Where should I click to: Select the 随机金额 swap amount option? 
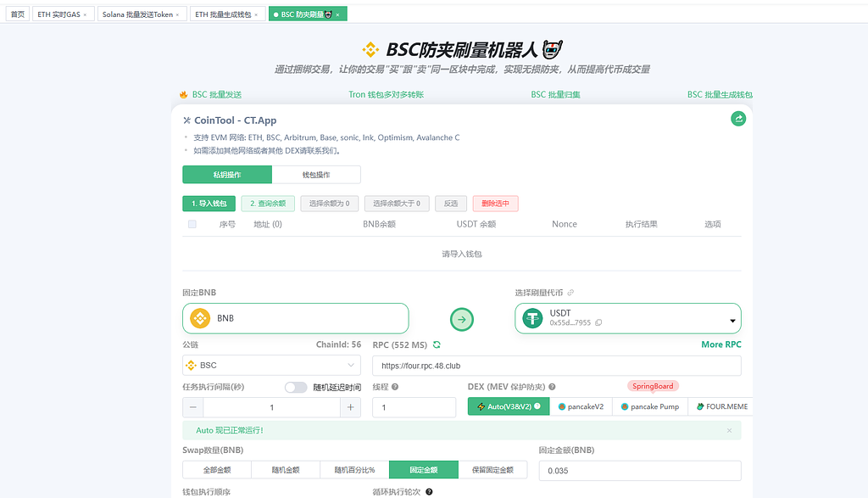tap(286, 470)
